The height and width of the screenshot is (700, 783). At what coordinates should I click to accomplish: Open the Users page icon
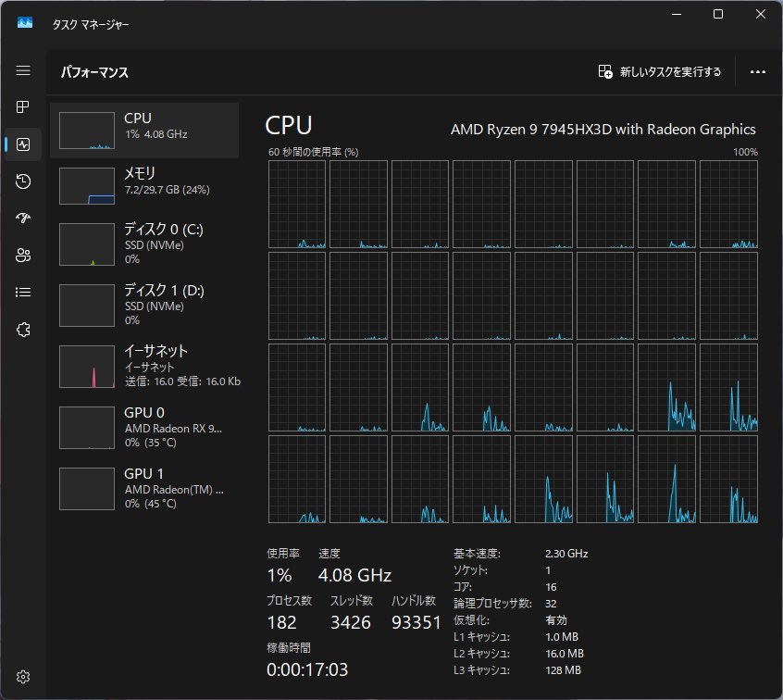(23, 256)
